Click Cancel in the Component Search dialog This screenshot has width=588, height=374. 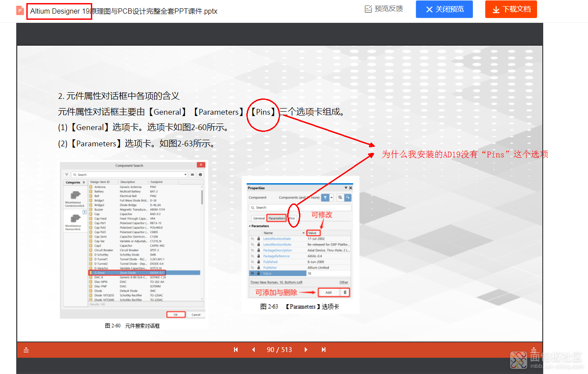click(196, 315)
